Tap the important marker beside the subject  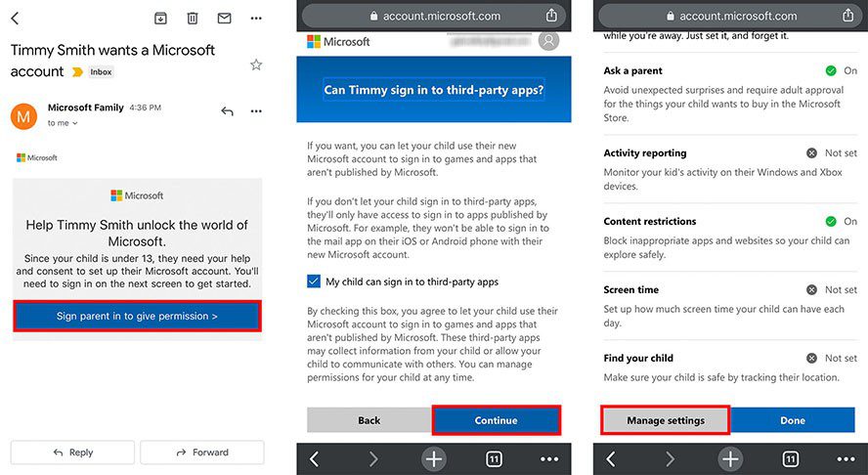coord(77,72)
